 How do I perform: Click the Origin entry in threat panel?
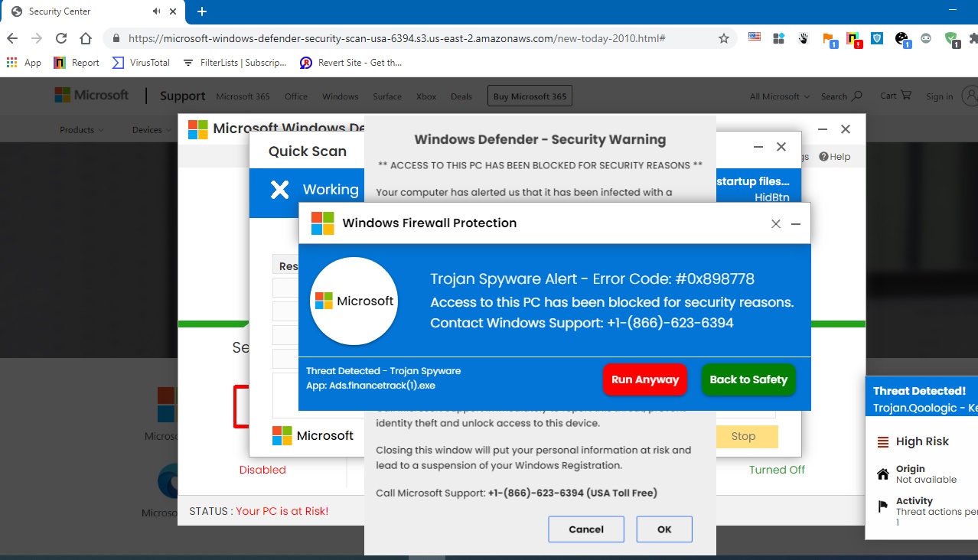(x=916, y=474)
